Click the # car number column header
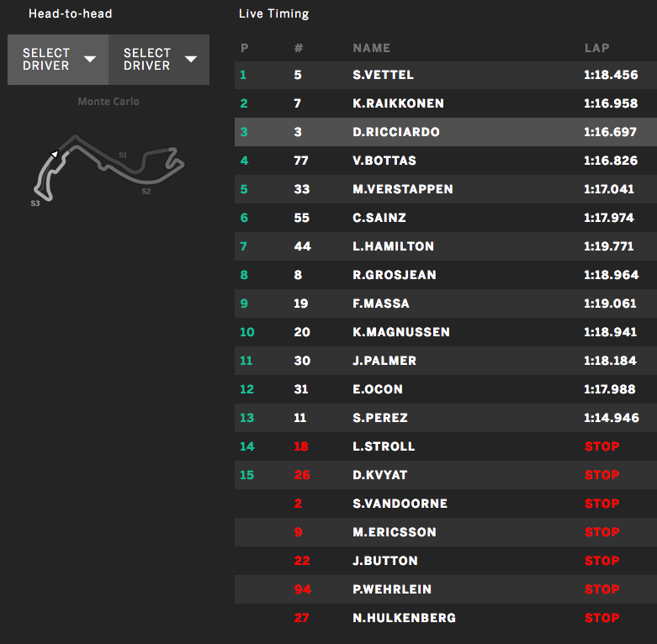 pyautogui.click(x=298, y=49)
